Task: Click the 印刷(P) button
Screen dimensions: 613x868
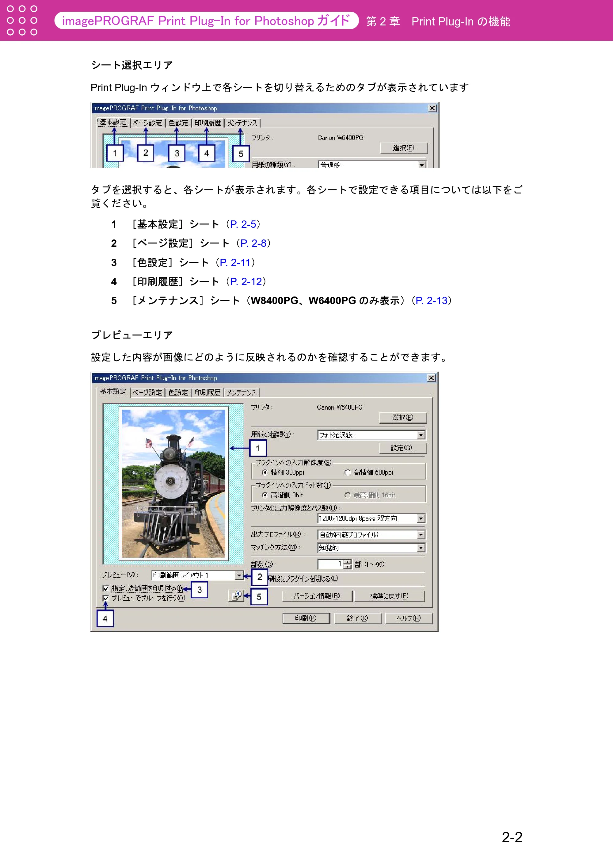Action: [x=306, y=618]
